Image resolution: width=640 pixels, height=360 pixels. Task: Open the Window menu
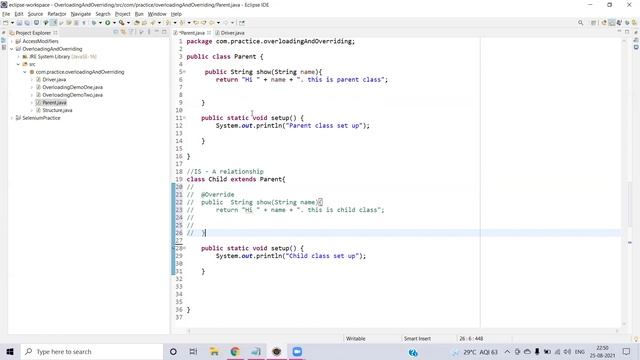point(157,14)
